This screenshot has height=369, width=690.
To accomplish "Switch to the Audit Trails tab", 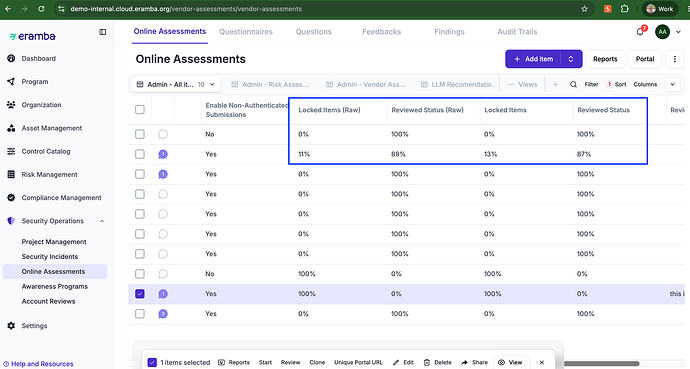I will 517,32.
